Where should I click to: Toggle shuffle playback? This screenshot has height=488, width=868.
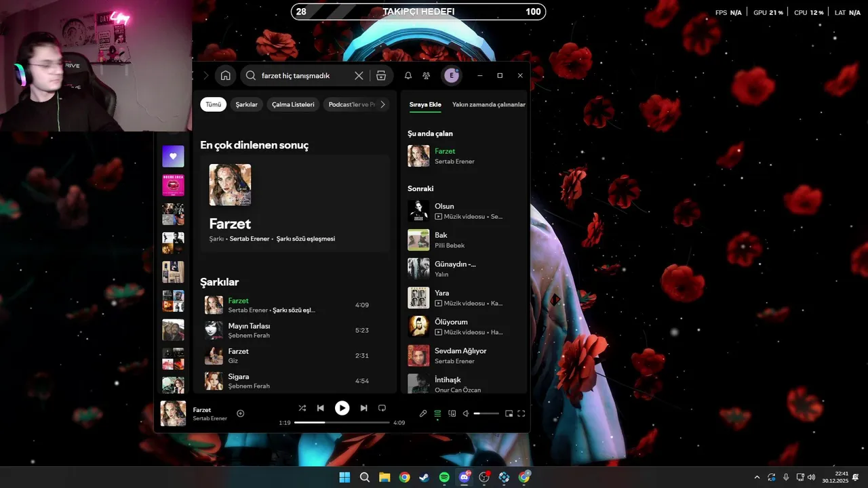pyautogui.click(x=302, y=408)
